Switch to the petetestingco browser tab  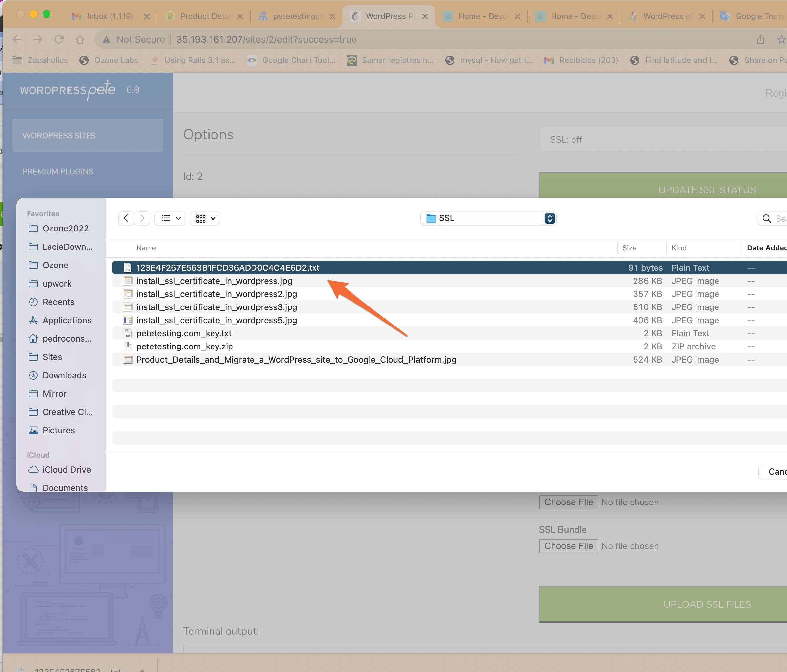[297, 16]
